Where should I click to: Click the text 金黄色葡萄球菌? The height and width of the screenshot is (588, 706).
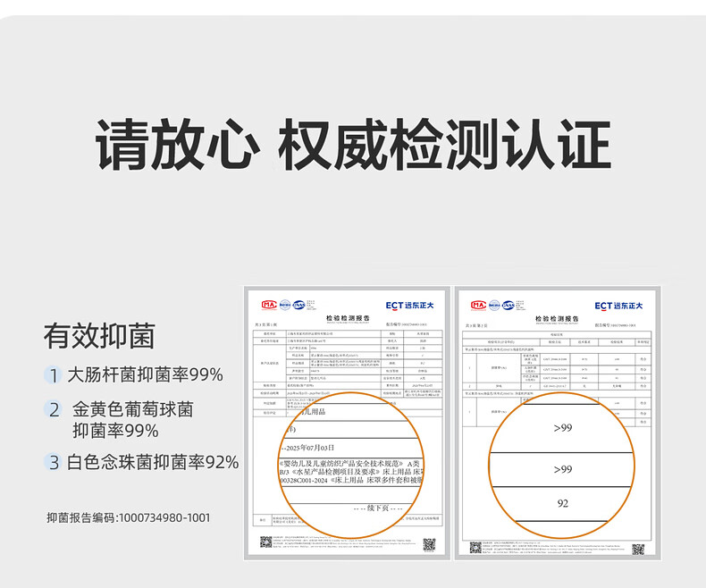tap(133, 409)
